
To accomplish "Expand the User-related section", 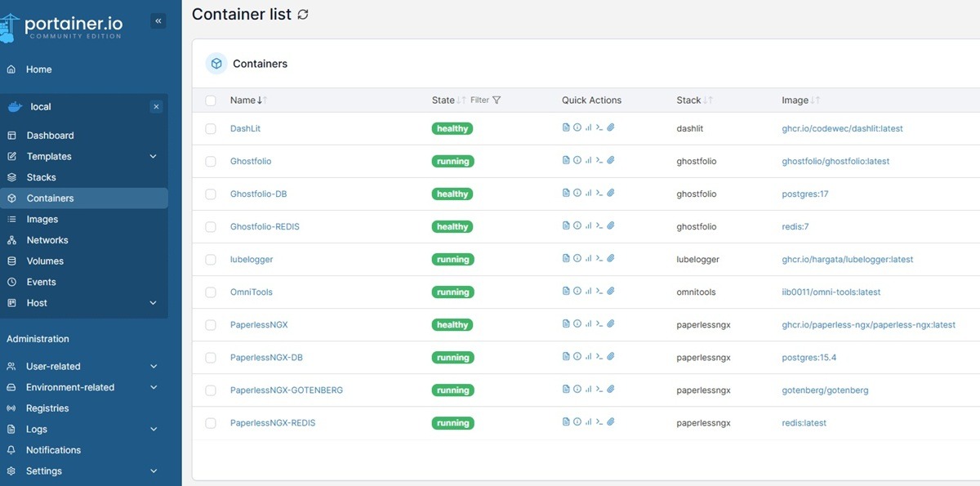I will tap(54, 366).
